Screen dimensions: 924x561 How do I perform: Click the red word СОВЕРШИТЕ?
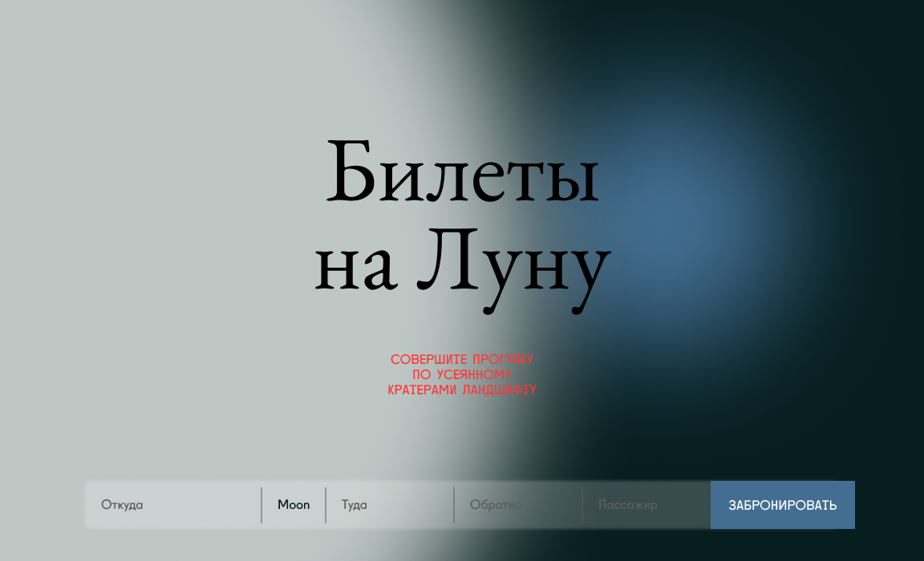[x=428, y=360]
